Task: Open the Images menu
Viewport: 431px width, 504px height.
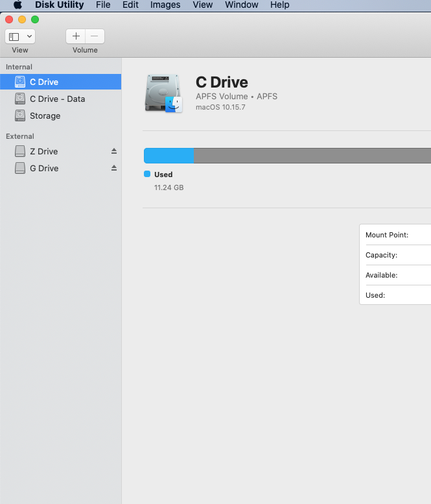Action: click(165, 5)
